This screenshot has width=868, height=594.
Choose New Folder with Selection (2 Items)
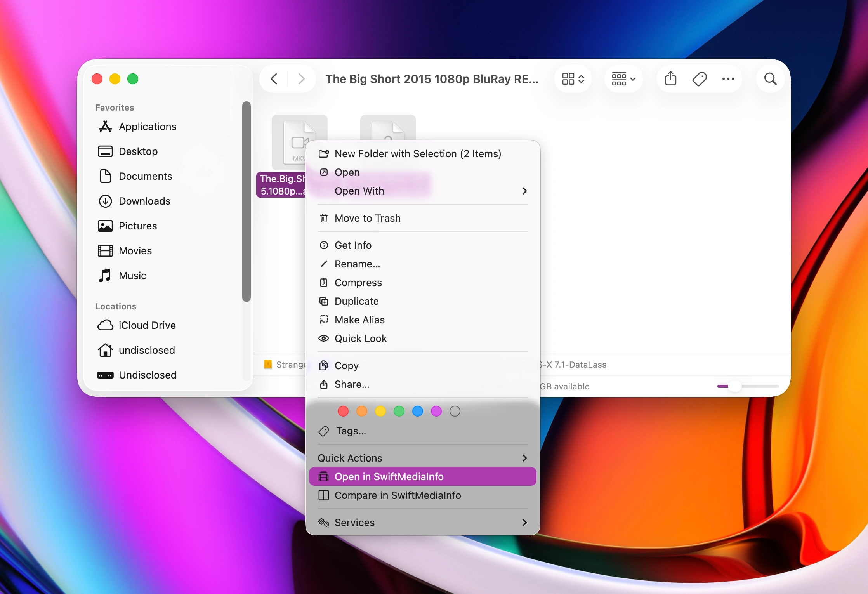pos(422,153)
